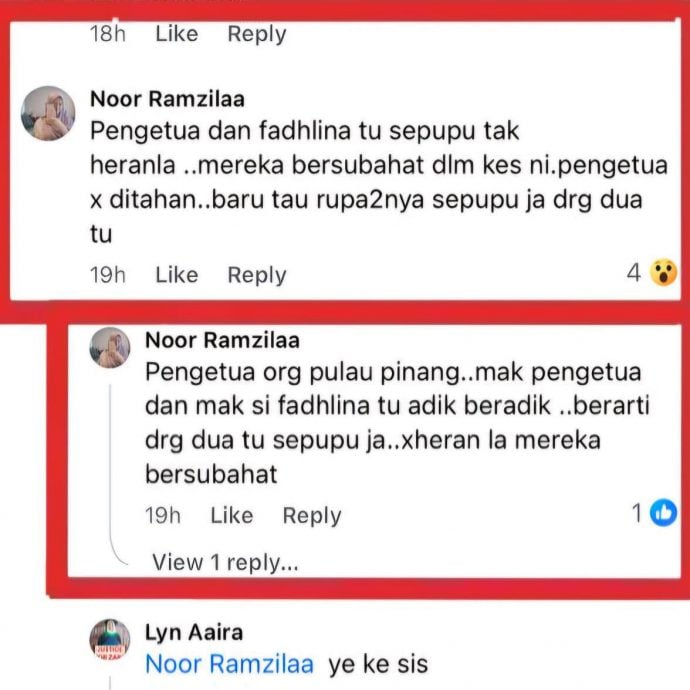690x690 pixels.
Task: Open Noor Ramzilaa's avatar beside 'Pengetua org pulau' comment
Action: tap(109, 348)
